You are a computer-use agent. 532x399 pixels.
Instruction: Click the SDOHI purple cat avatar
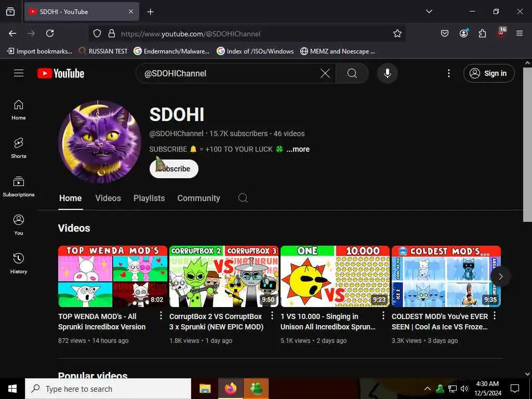[x=100, y=142]
